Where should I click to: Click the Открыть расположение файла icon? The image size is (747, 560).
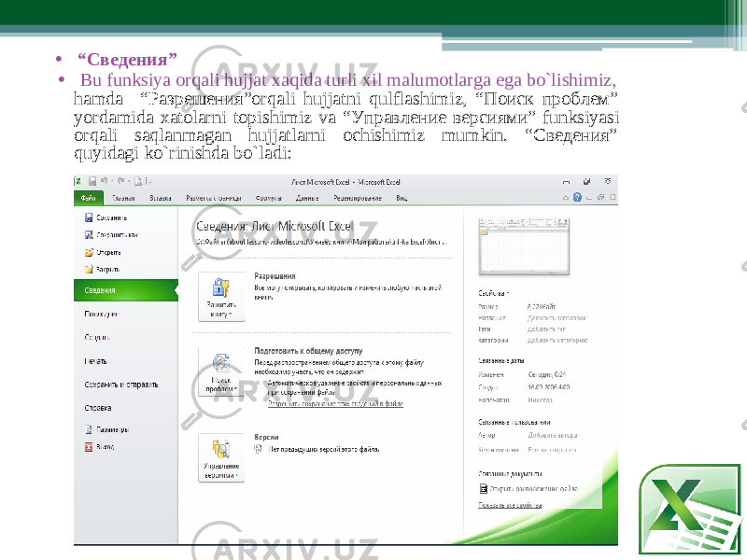coord(483,488)
